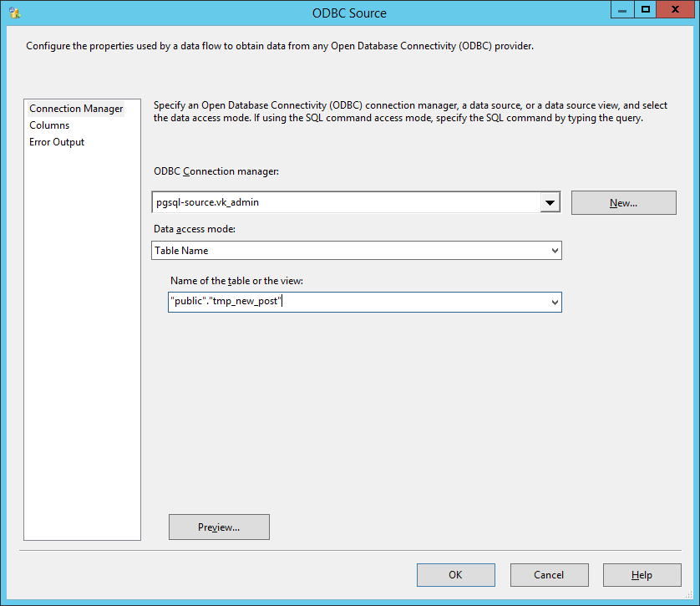Click the ODBC Source title bar text
This screenshot has width=700, height=606.
click(349, 13)
